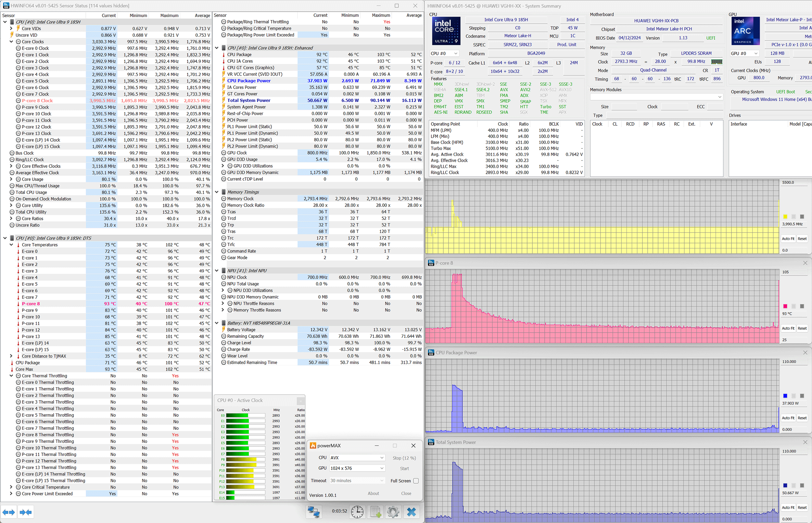
Task: Open sensor settings gear icon
Action: point(393,512)
